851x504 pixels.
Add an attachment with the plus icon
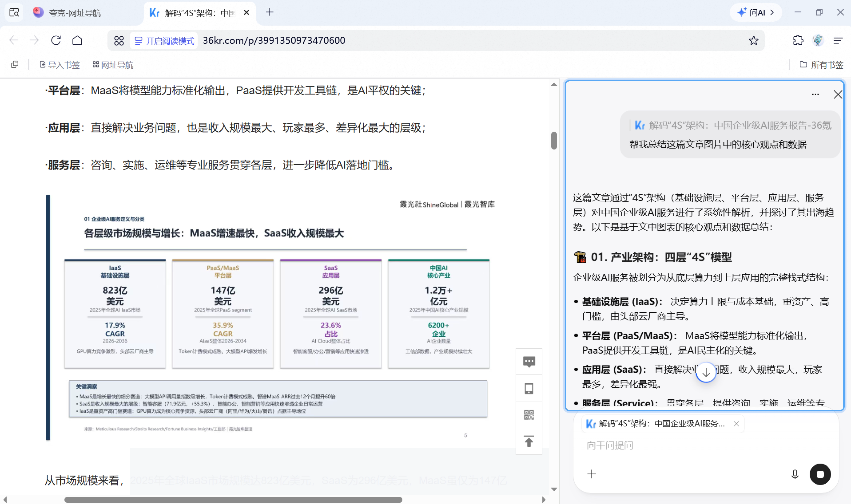(592, 474)
